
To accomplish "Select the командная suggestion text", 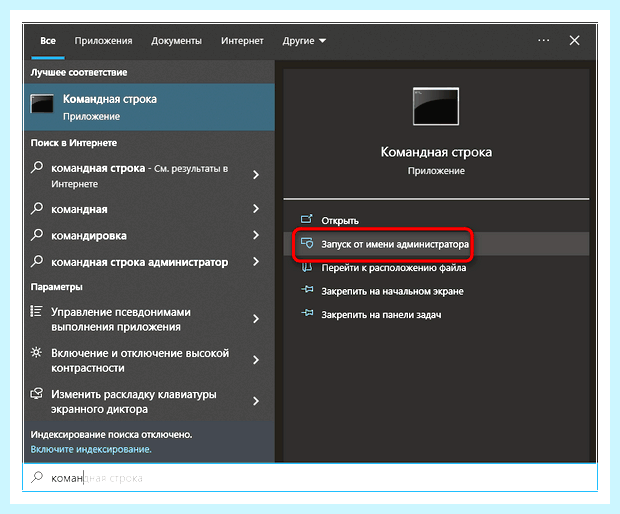I will tap(79, 209).
